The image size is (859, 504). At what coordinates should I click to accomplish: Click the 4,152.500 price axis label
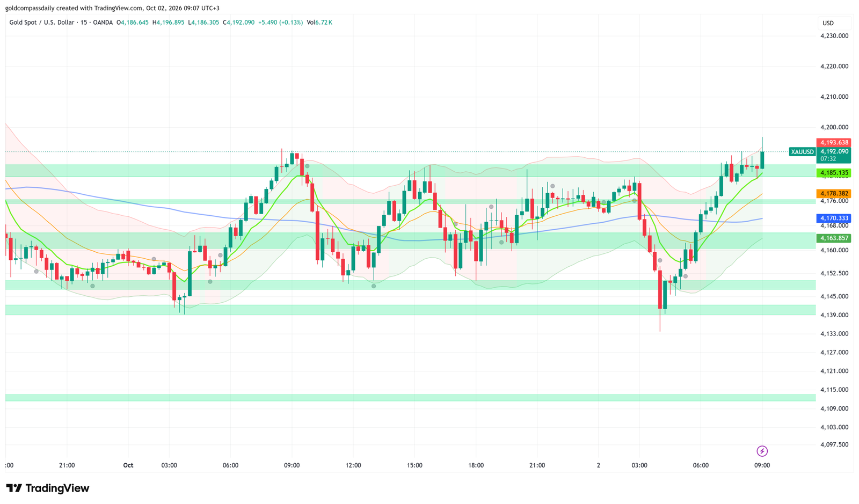click(x=834, y=273)
